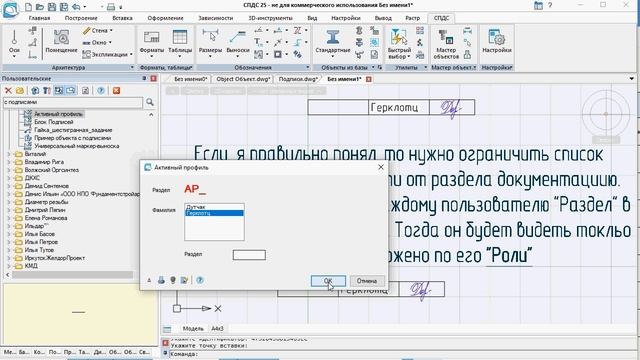Expand the ДККС folder
This screenshot has height=360, width=640.
coord(9,178)
